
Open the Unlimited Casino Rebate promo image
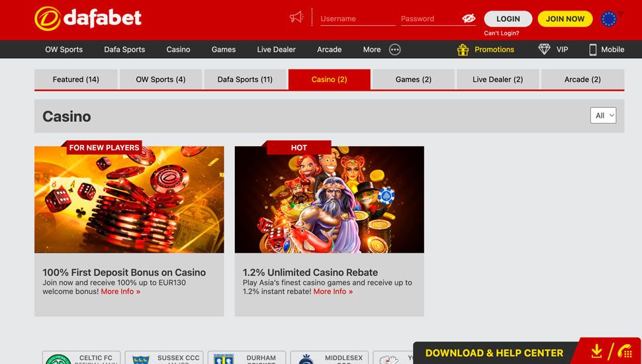click(x=329, y=199)
